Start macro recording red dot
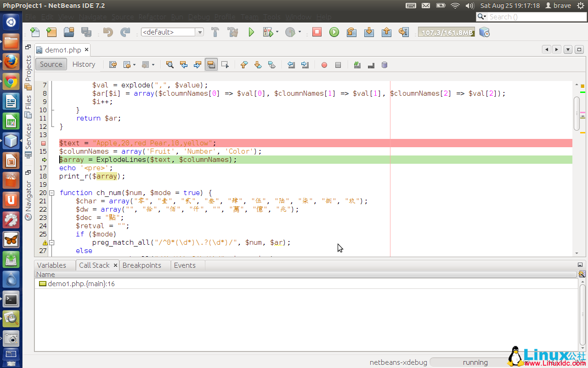The image size is (588, 368). point(324,65)
